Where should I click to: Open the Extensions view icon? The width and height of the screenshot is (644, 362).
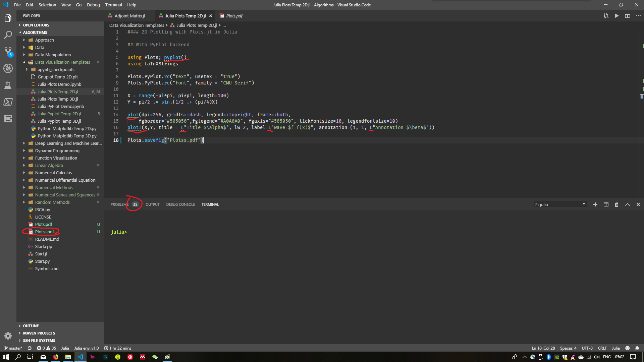click(8, 119)
